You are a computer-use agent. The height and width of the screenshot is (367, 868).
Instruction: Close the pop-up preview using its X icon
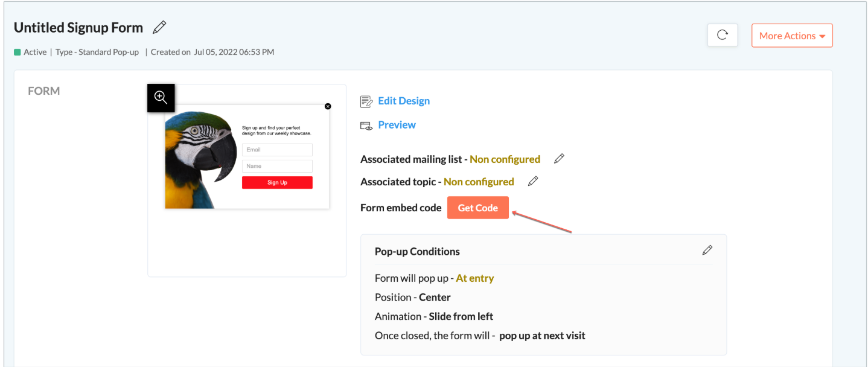pyautogui.click(x=328, y=106)
